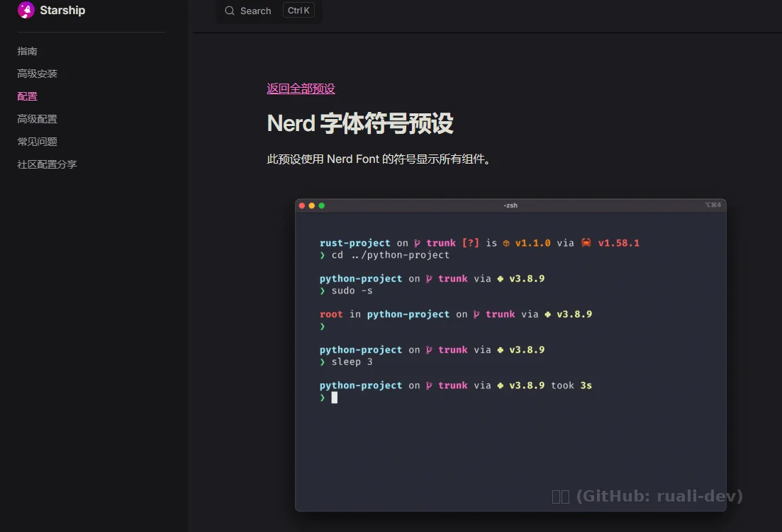Navigate to 常见问题 in sidebar
This screenshot has height=532, width=782.
38,142
